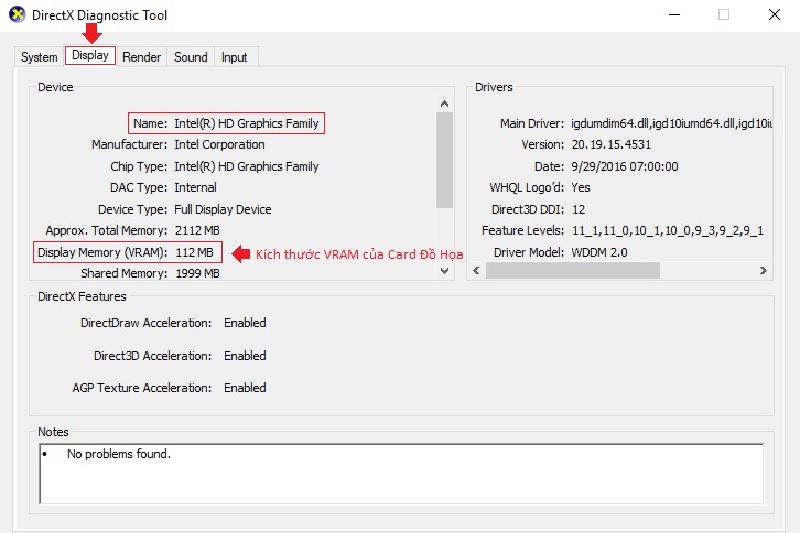Click the Device panel vertical scrollbar thumb

coord(445,160)
